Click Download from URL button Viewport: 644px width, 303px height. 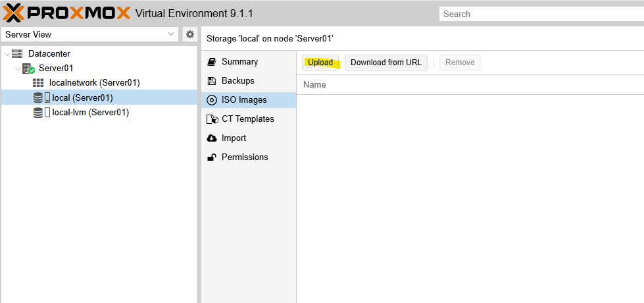click(x=386, y=63)
